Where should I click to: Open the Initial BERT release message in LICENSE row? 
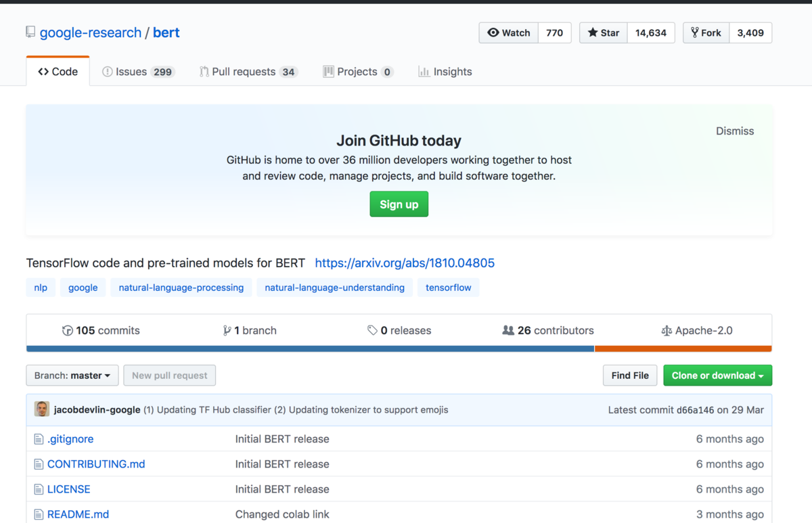click(282, 488)
